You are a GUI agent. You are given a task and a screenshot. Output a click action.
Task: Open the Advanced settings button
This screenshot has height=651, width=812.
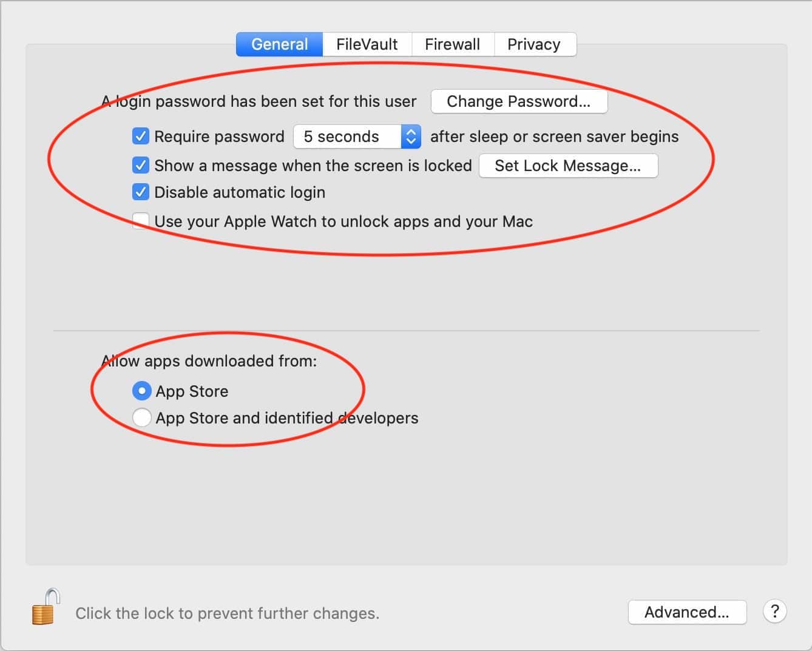(x=687, y=612)
